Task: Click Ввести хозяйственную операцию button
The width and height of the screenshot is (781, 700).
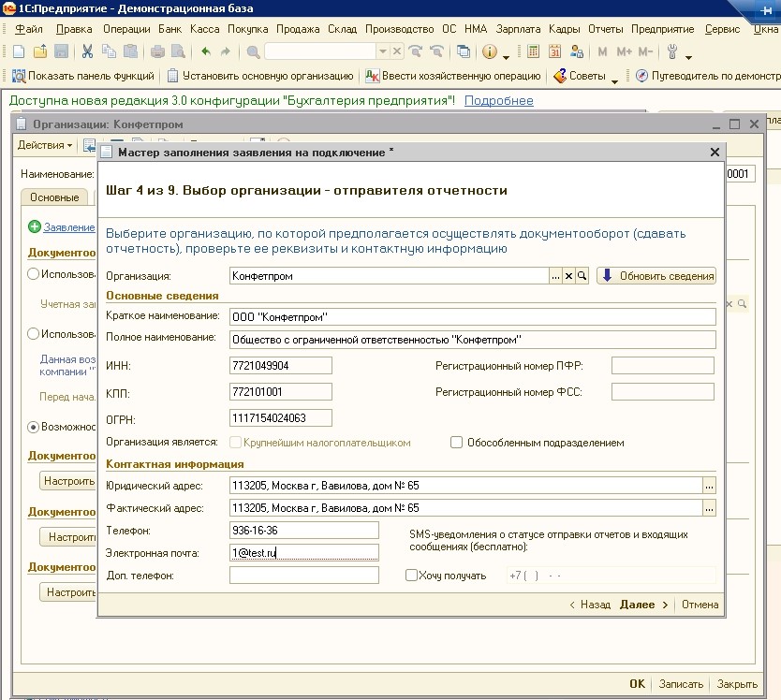Action: click(452, 76)
